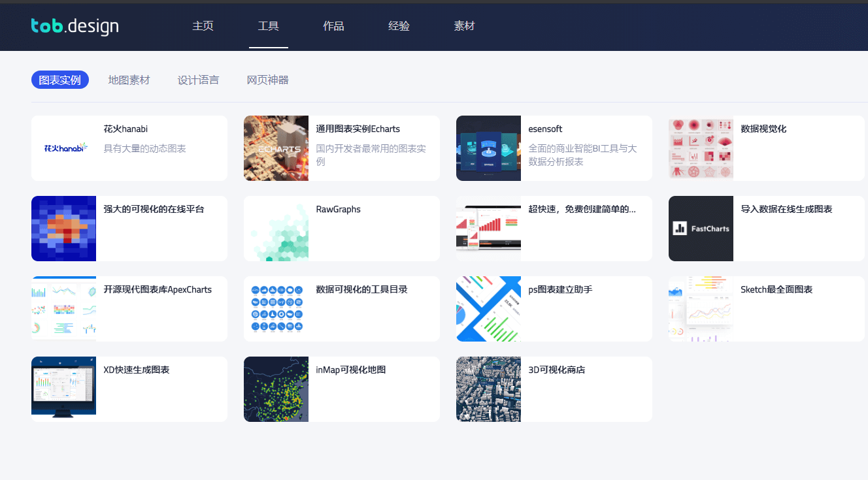The height and width of the screenshot is (480, 868).
Task: Click the blue icon grid thumbnail
Action: click(276, 309)
